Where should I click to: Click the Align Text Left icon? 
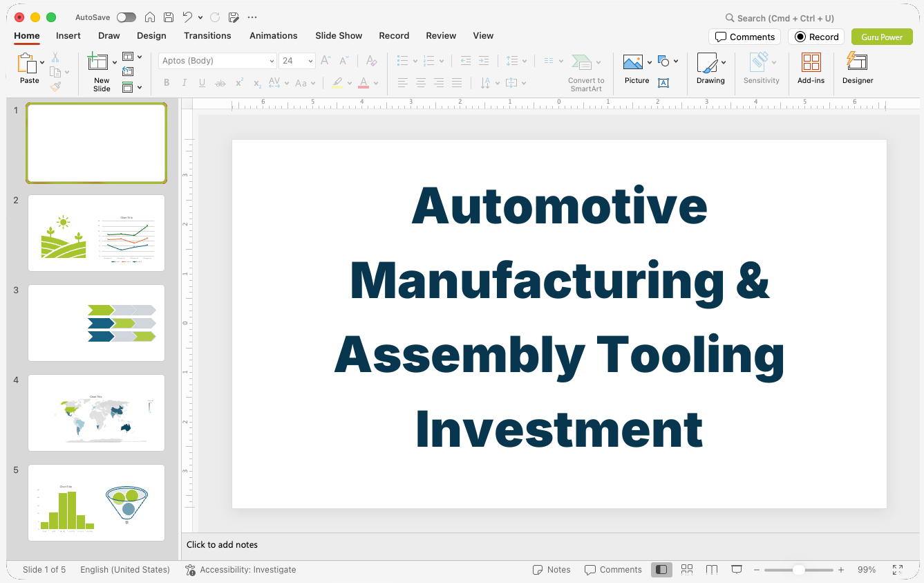[x=402, y=83]
